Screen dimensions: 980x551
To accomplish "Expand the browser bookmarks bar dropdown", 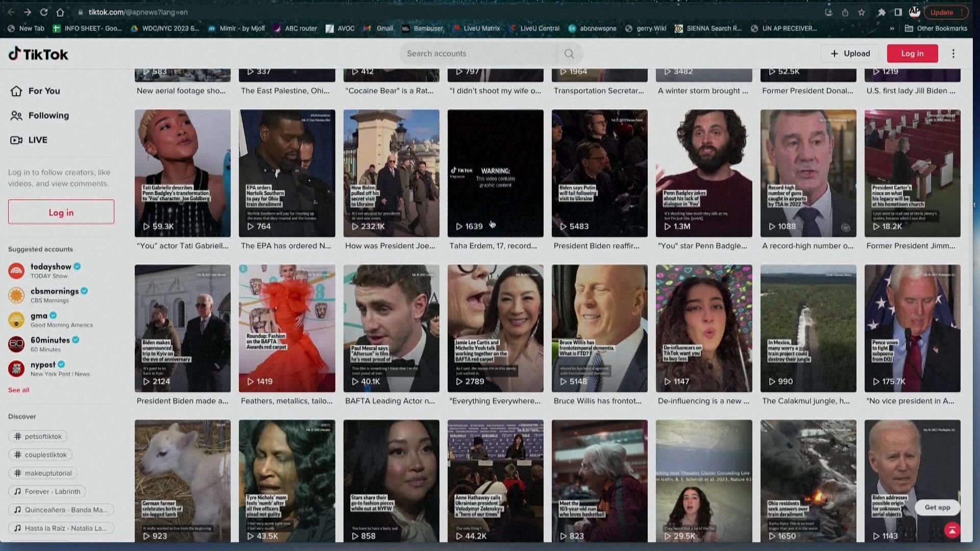I will (891, 28).
